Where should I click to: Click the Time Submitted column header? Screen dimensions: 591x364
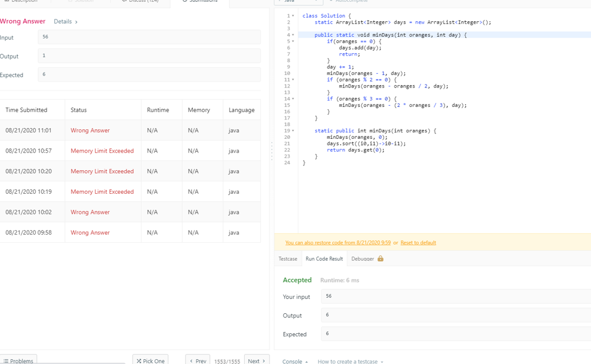click(27, 110)
